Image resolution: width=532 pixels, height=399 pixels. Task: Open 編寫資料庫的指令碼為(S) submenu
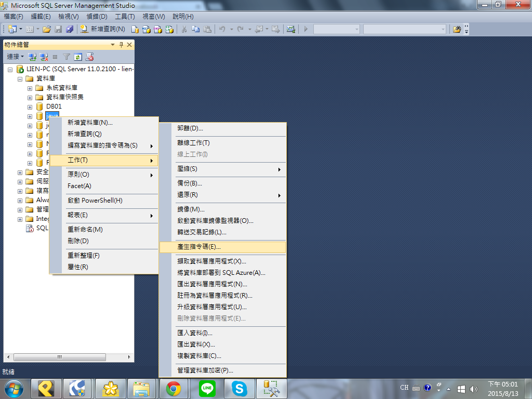pyautogui.click(x=104, y=145)
